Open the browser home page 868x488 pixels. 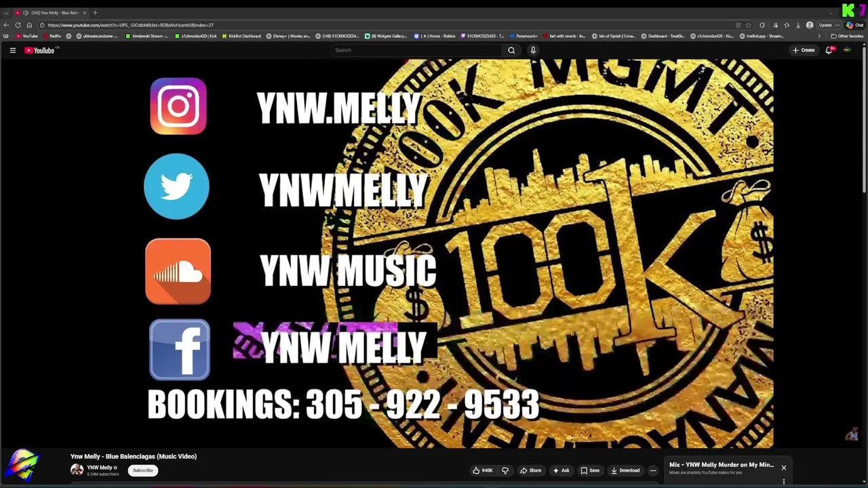tap(29, 25)
